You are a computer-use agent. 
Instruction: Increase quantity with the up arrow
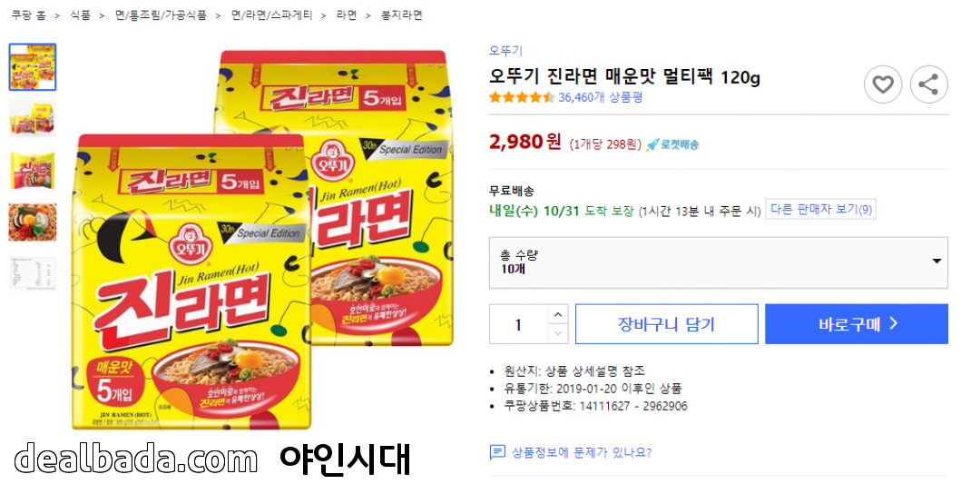point(558,314)
